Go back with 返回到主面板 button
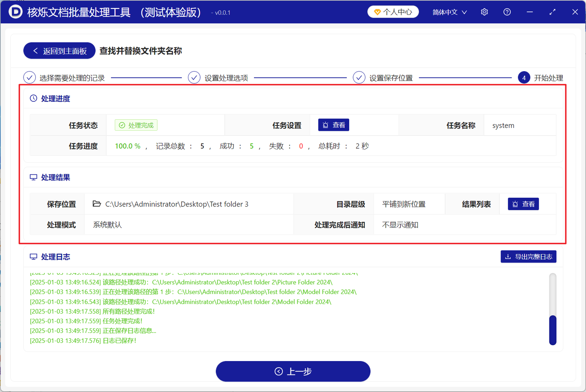 click(59, 51)
